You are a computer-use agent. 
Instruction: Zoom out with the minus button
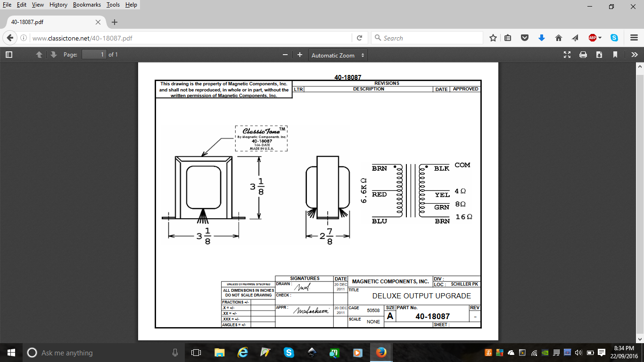coord(285,55)
